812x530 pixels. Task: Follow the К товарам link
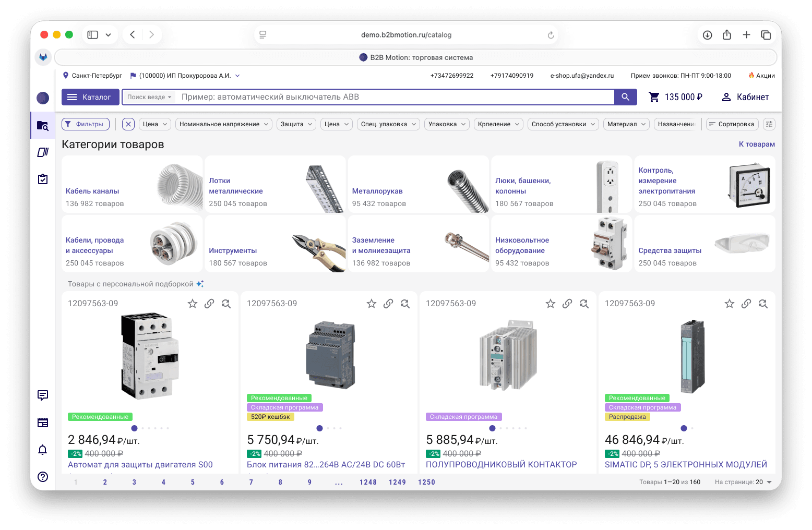point(757,144)
